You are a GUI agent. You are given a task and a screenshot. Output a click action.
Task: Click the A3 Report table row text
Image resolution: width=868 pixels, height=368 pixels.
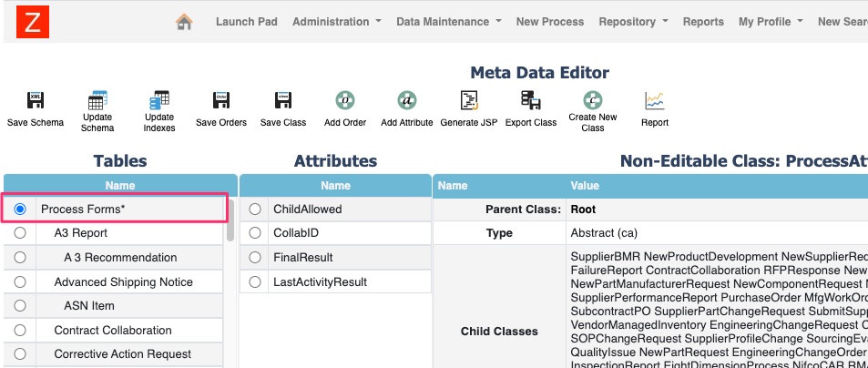coord(81,233)
